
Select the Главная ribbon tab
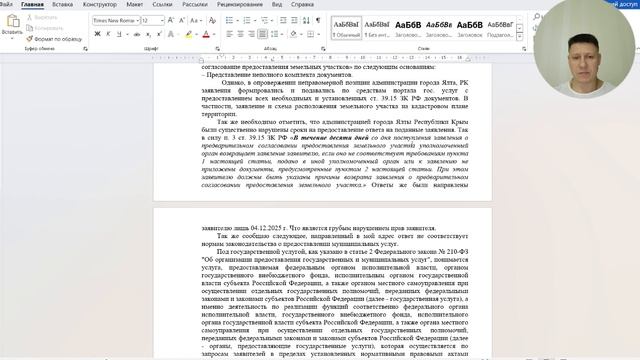tap(32, 4)
